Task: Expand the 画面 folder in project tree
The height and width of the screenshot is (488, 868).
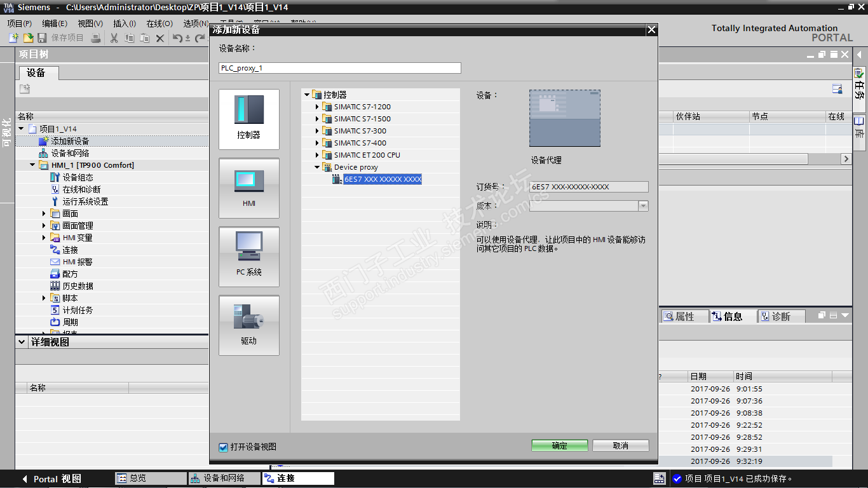Action: pyautogui.click(x=44, y=213)
